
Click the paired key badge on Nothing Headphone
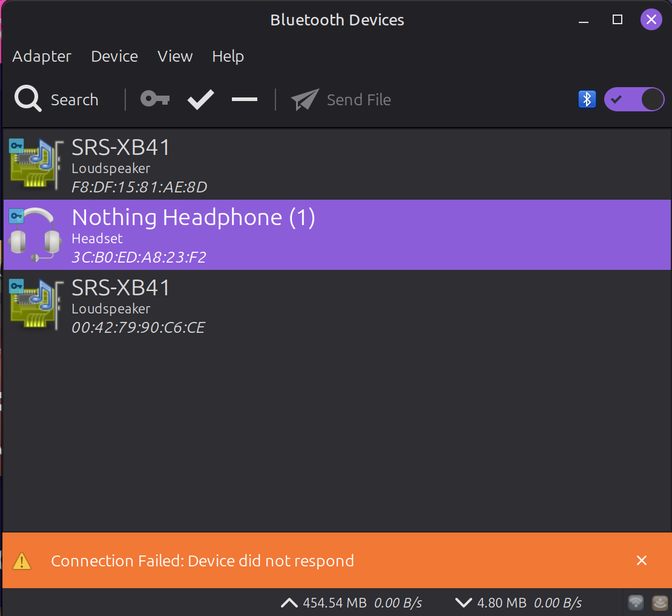pos(17,215)
